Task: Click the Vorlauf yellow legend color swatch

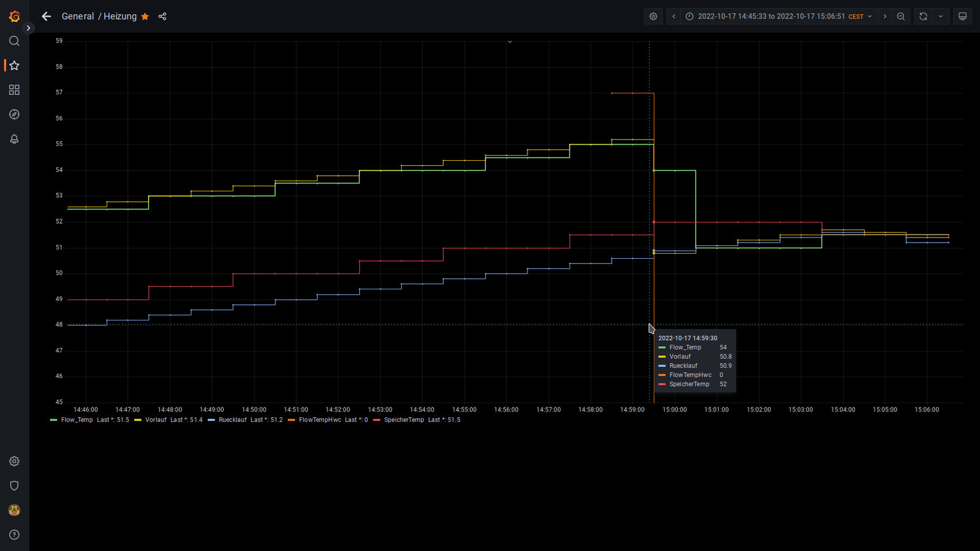Action: pyautogui.click(x=138, y=420)
